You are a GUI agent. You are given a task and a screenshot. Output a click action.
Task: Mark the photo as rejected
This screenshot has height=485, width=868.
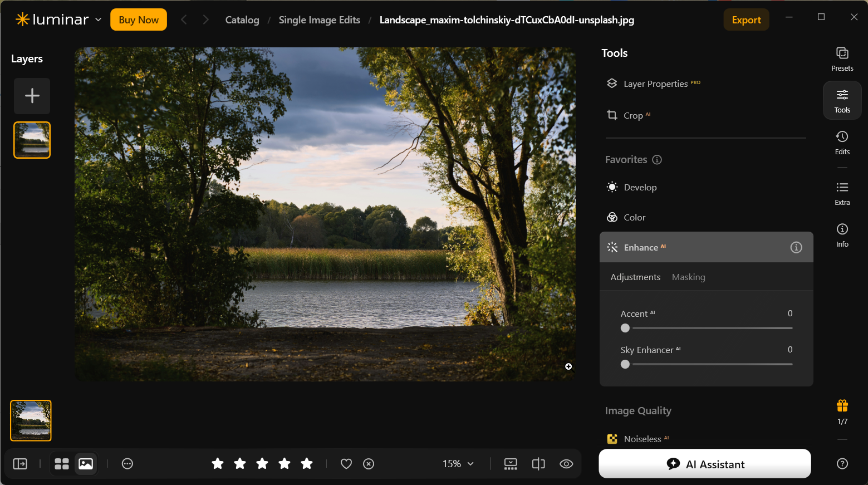point(369,463)
